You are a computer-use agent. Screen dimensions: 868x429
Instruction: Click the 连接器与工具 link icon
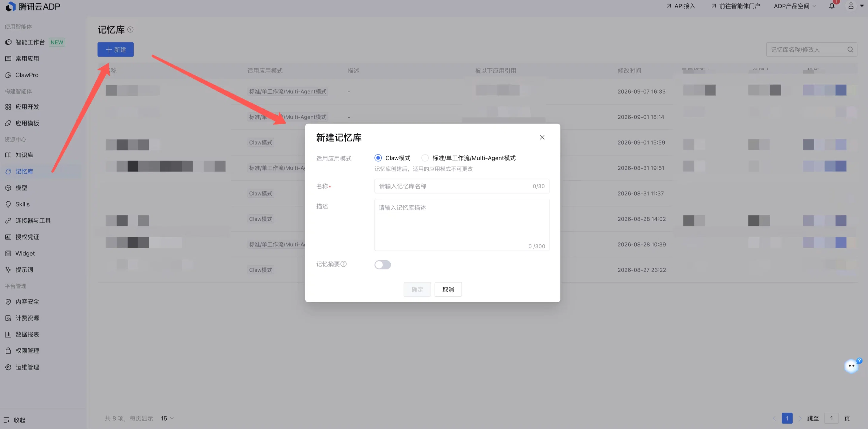tap(8, 220)
